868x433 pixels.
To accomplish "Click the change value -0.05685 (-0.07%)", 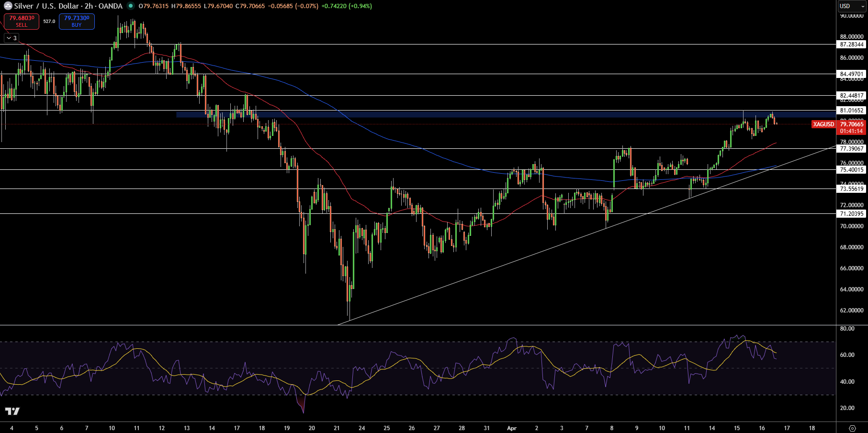I will pyautogui.click(x=293, y=6).
